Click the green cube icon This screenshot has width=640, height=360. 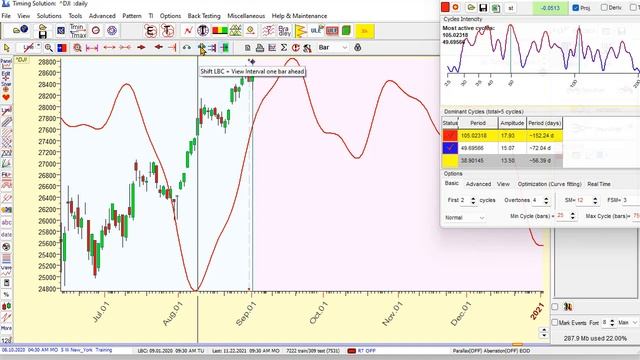coord(346,31)
